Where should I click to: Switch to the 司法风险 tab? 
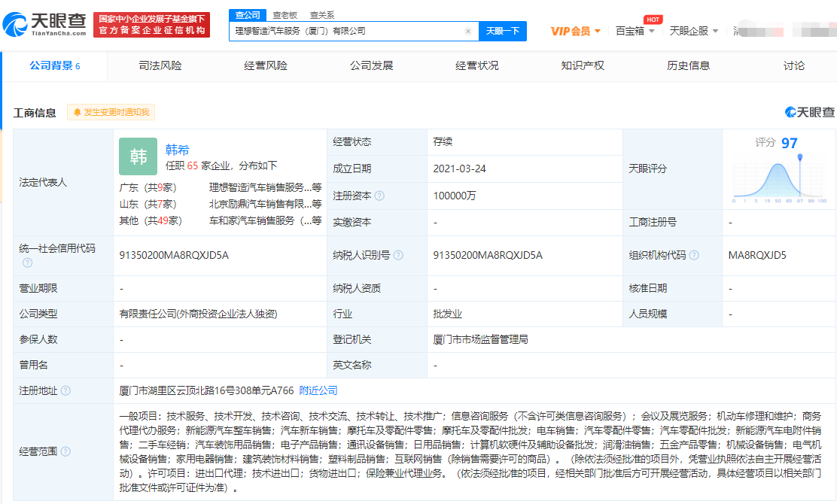pos(160,65)
